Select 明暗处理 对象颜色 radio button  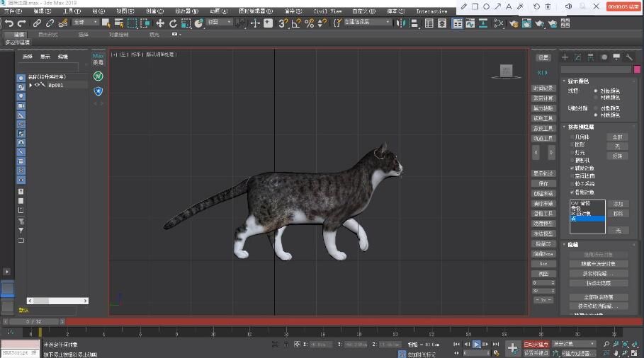[x=596, y=108]
